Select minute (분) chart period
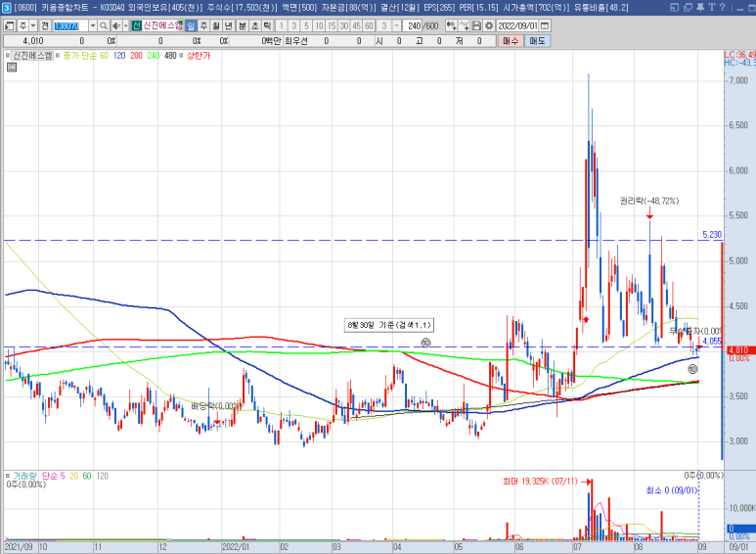This screenshot has height=554, width=756. (243, 26)
